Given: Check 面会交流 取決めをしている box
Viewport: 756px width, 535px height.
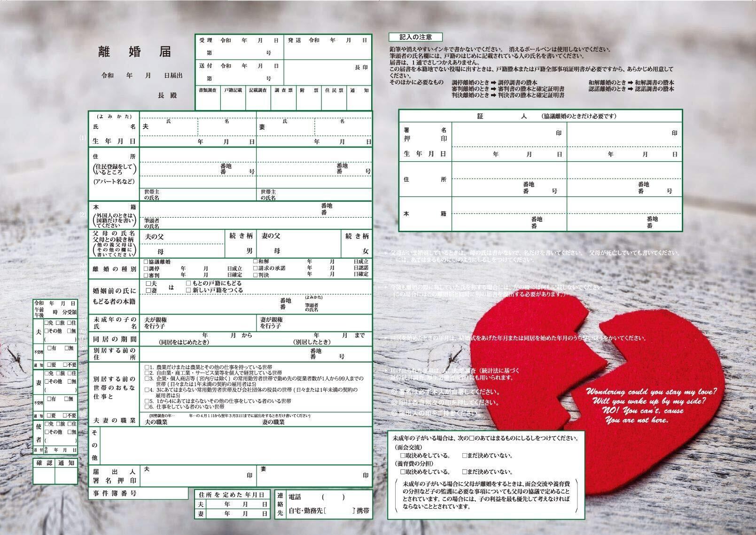Looking at the screenshot, I should (x=403, y=456).
